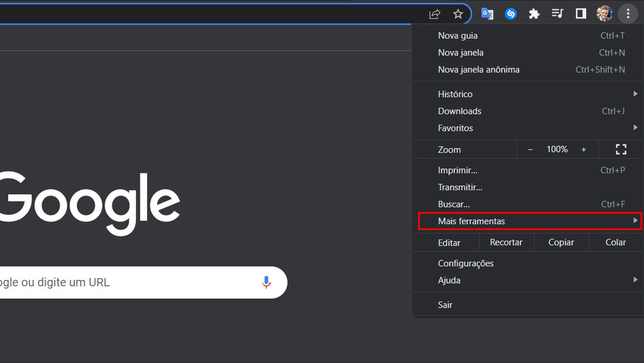Viewport: 644px width, 363px height.
Task: Toggle the side panel icon
Action: (581, 13)
